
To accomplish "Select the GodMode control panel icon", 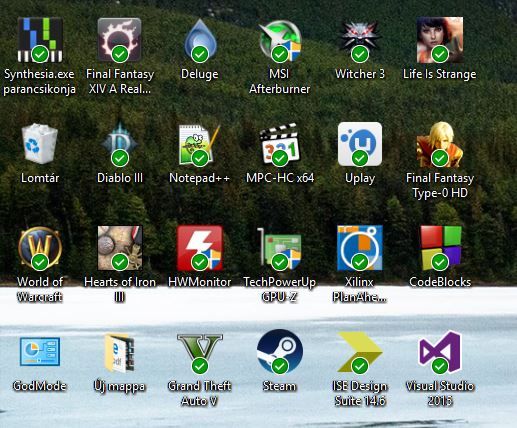I will pyautogui.click(x=40, y=351).
